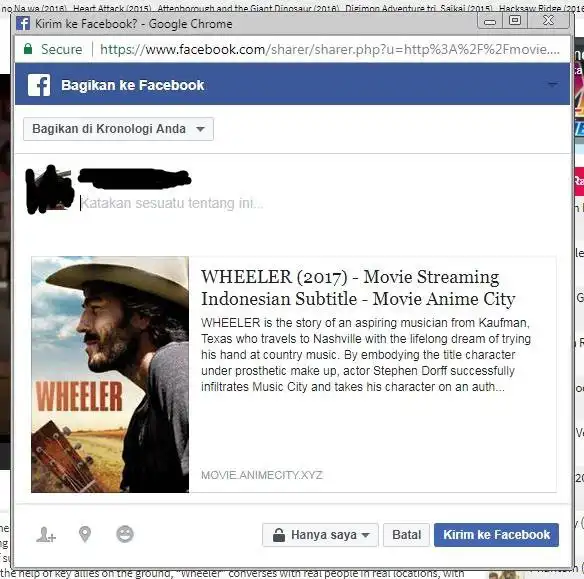Click the Kirim ke Facebook button
The image size is (584, 579).
point(496,535)
